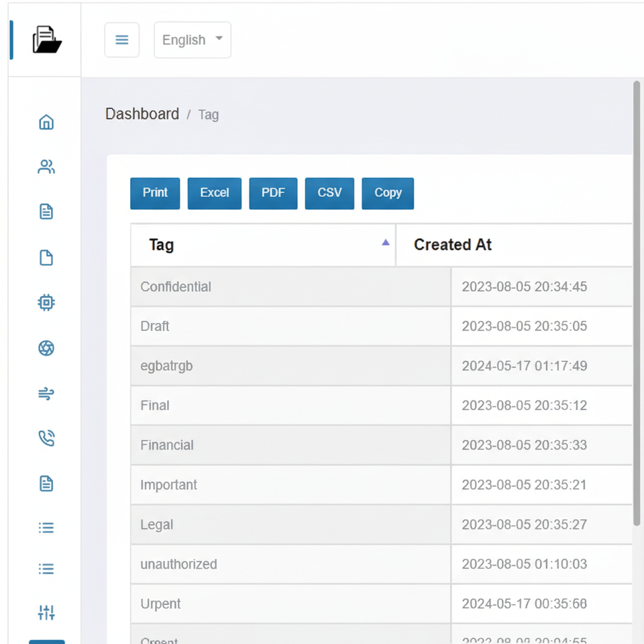
Task: Export table using Excel button
Action: [215, 193]
